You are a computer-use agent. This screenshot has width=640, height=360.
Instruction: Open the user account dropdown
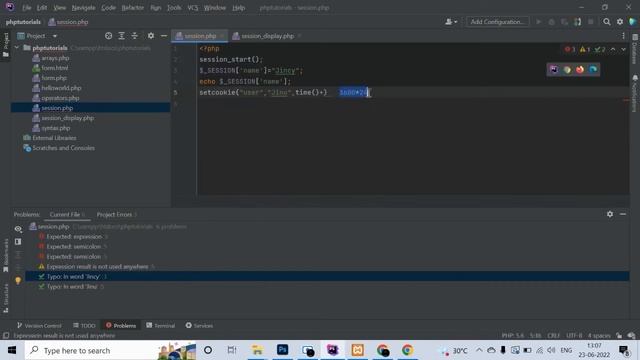tap(451, 22)
